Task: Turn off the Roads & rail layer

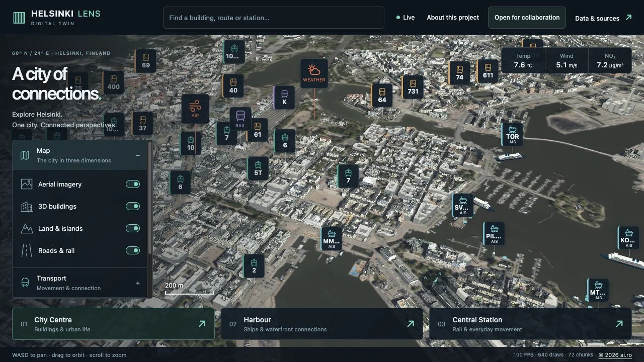Action: (133, 250)
